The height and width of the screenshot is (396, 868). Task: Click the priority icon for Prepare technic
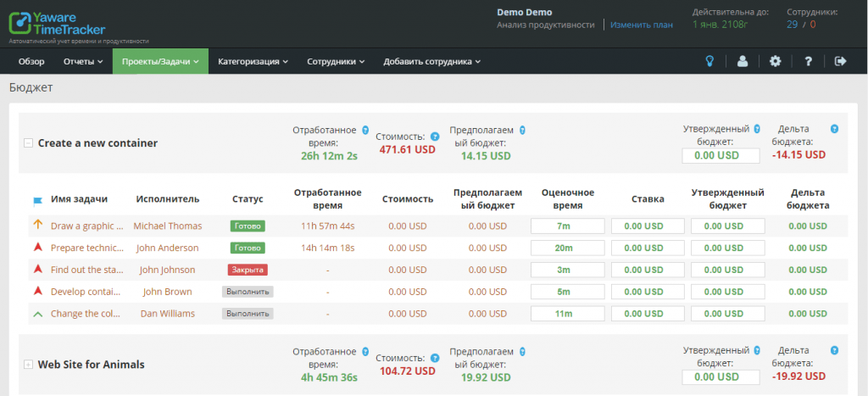pos(37,247)
